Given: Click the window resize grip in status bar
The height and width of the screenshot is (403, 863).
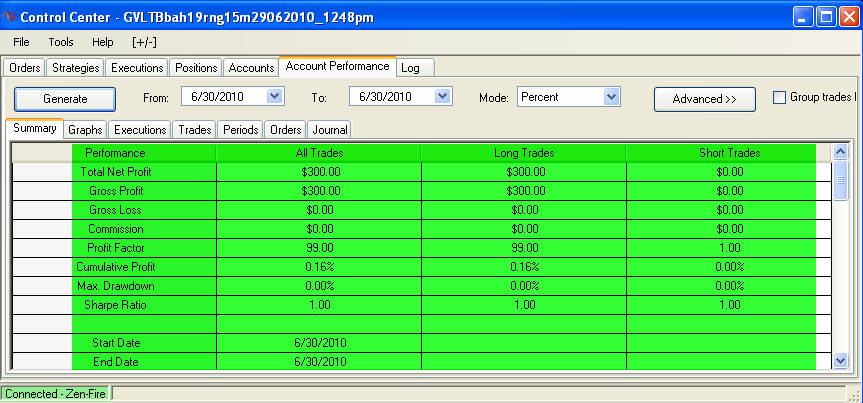Looking at the screenshot, I should pyautogui.click(x=855, y=395).
